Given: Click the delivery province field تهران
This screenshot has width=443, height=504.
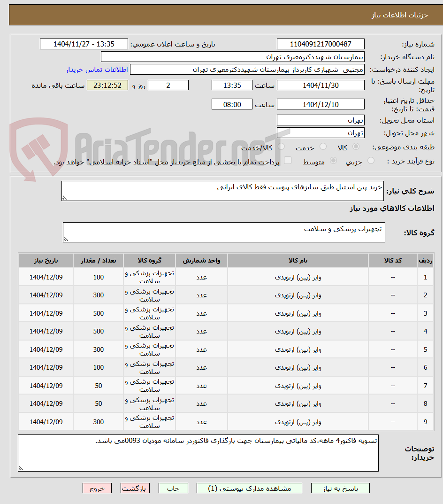Looking at the screenshot, I should 321,120.
